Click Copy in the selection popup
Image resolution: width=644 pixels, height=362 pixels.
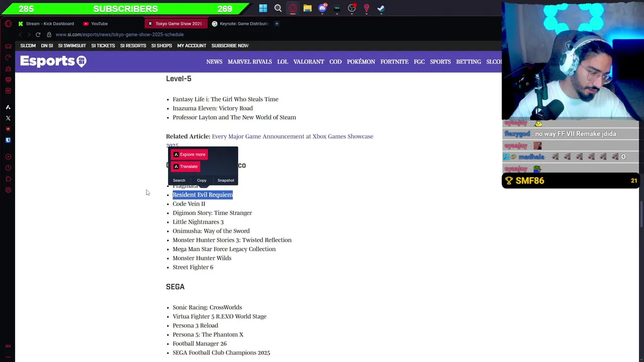coord(202,180)
